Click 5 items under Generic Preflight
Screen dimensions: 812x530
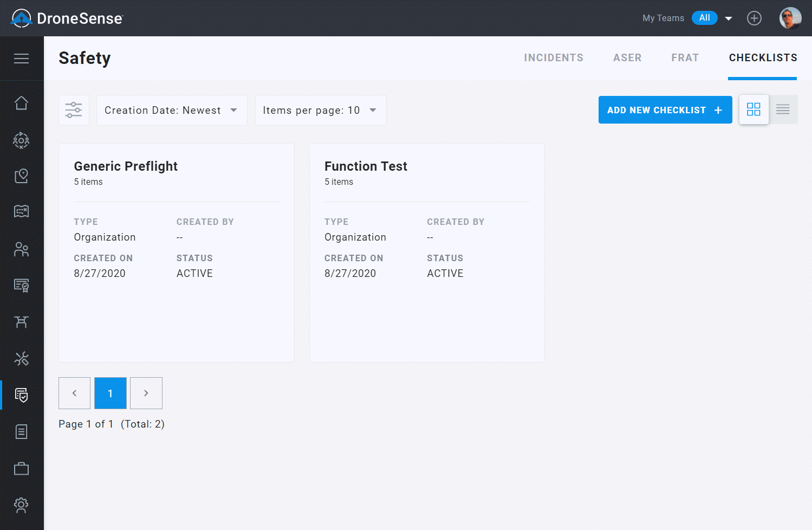[88, 182]
